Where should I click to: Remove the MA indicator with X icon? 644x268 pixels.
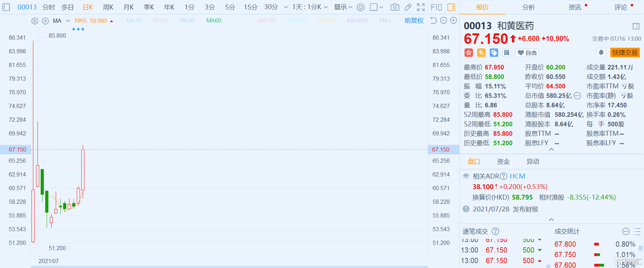45,21
